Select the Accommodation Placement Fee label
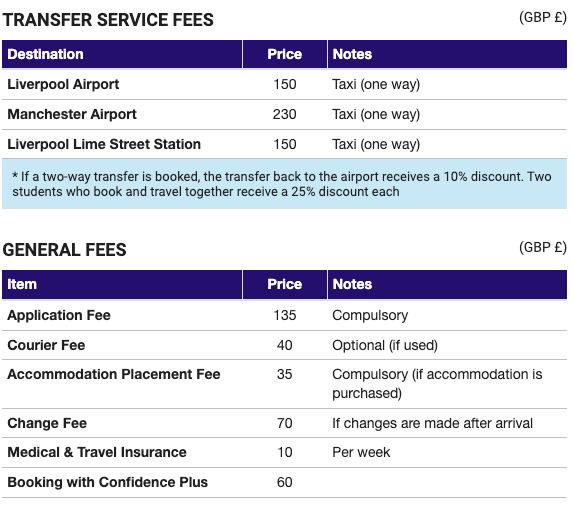The image size is (573, 505). pyautogui.click(x=114, y=374)
